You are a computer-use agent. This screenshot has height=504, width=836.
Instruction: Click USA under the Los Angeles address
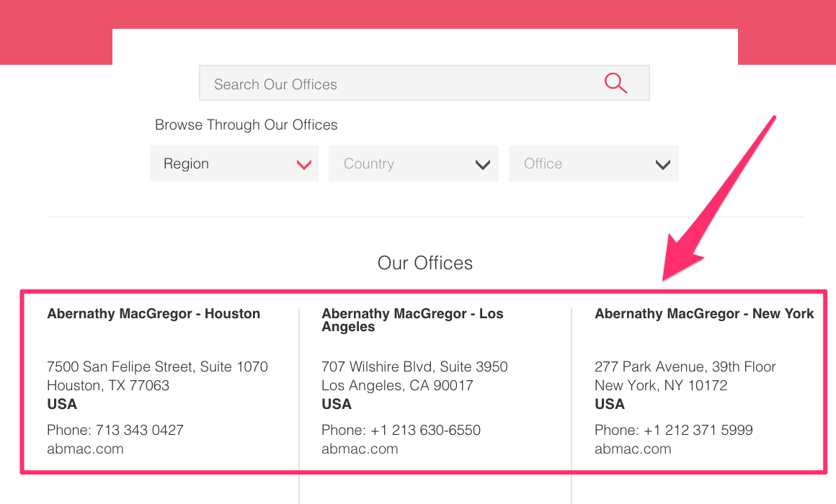(x=337, y=405)
